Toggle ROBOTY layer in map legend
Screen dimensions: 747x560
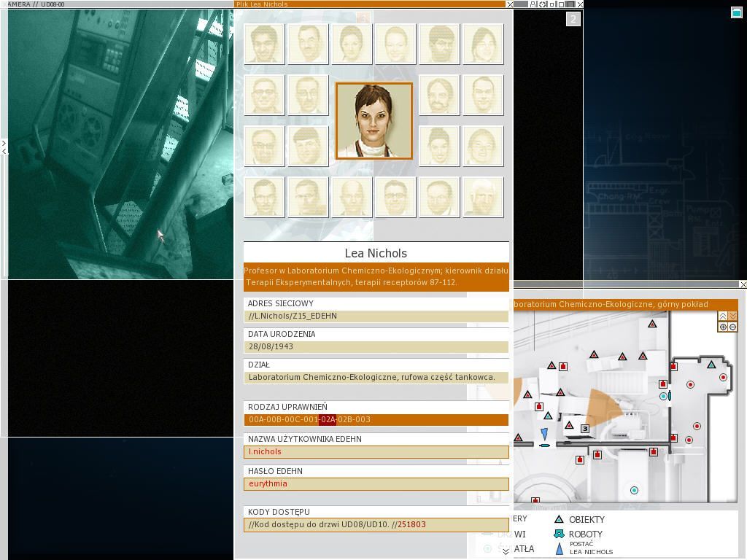pos(559,534)
